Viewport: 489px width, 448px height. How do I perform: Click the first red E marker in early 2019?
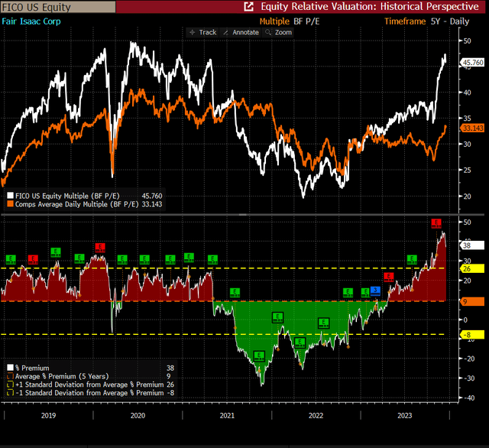click(33, 259)
